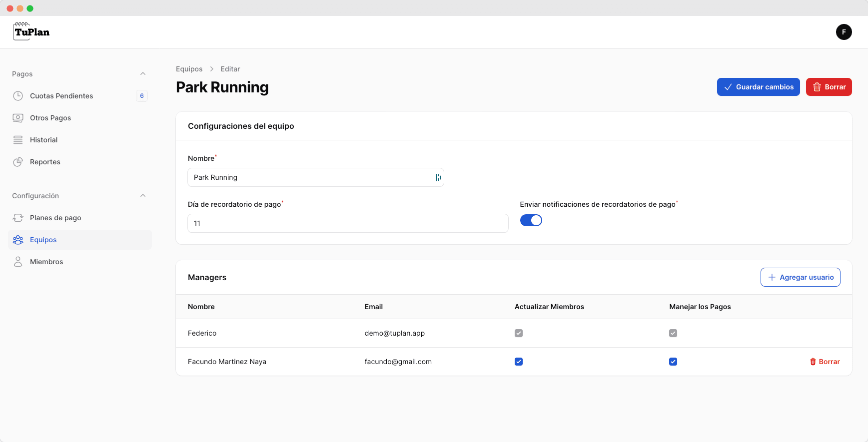This screenshot has height=442, width=868.
Task: Open the Equipos breadcrumb link
Action: coord(189,69)
